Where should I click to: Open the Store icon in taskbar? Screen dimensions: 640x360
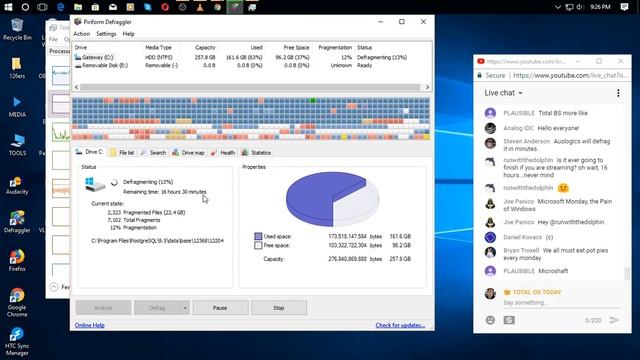pos(95,7)
